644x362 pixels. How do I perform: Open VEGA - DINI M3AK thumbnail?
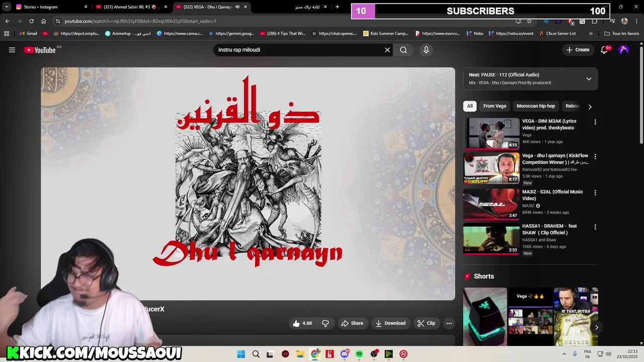492,133
